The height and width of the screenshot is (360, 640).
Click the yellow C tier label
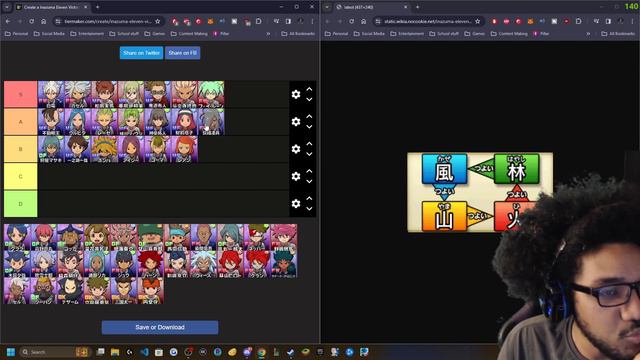tap(20, 176)
